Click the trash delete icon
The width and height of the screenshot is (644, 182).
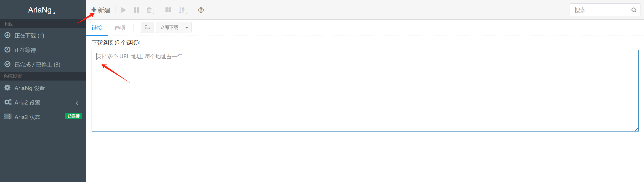point(149,10)
